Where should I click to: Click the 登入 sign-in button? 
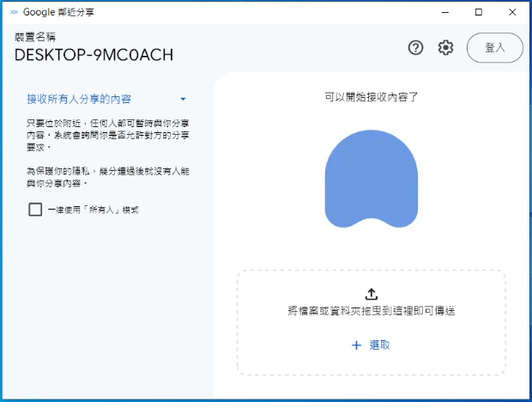click(495, 48)
